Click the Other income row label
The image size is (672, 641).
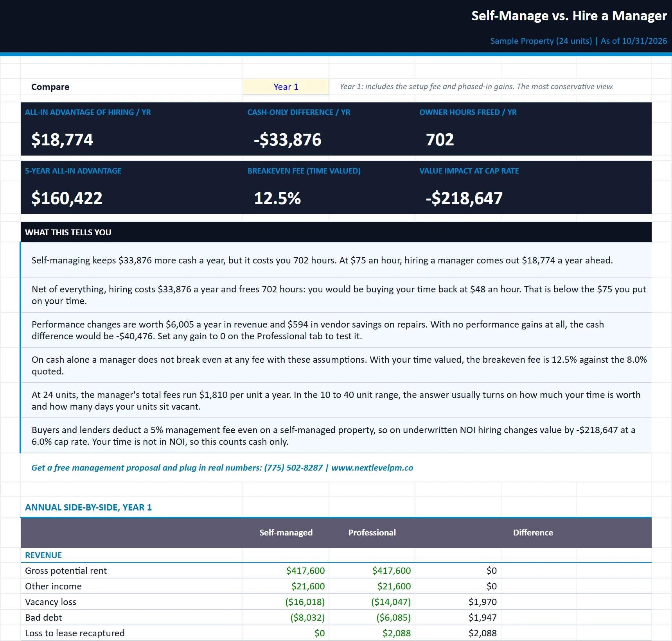53,586
